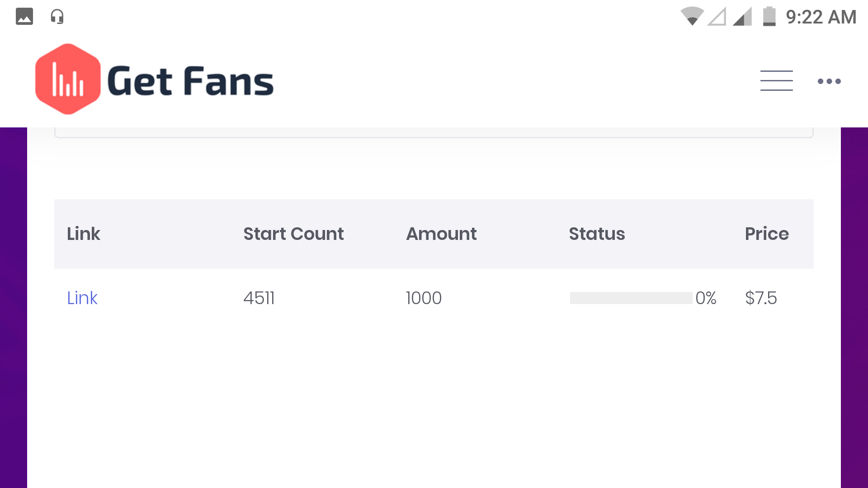Tap the battery indicator icon
The image size is (868, 488).
[x=769, y=16]
